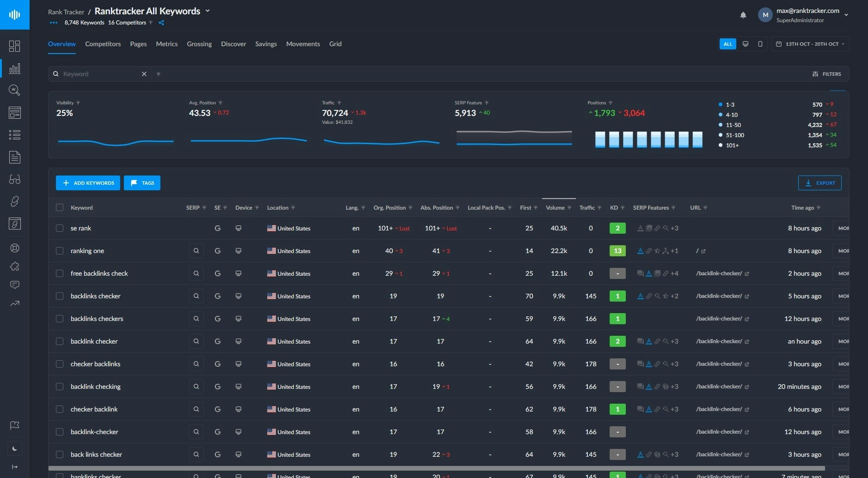Screen dimensions: 868x478
Task: Click the Tags button
Action: [142, 183]
